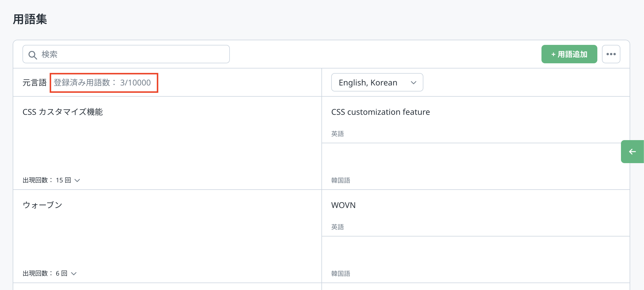Click the 用語集 page heading

pyautogui.click(x=30, y=19)
